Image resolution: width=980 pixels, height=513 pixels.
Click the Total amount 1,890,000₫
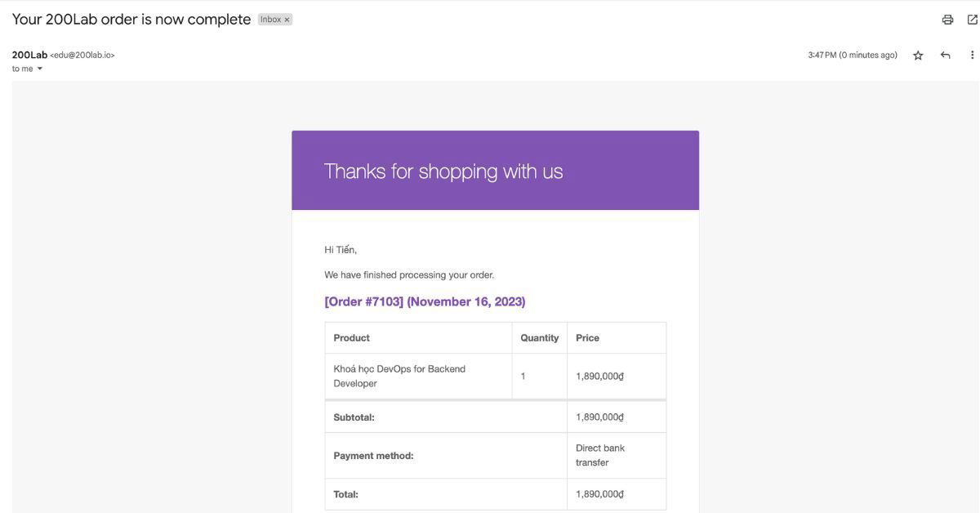(599, 494)
